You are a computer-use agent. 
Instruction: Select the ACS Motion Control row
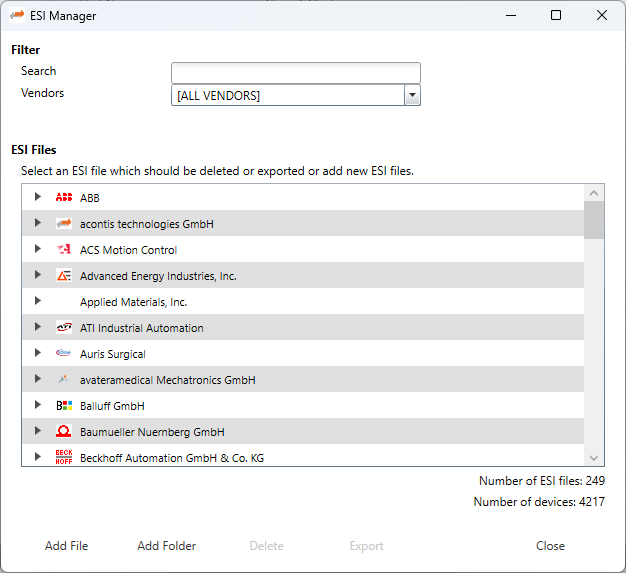pos(303,249)
